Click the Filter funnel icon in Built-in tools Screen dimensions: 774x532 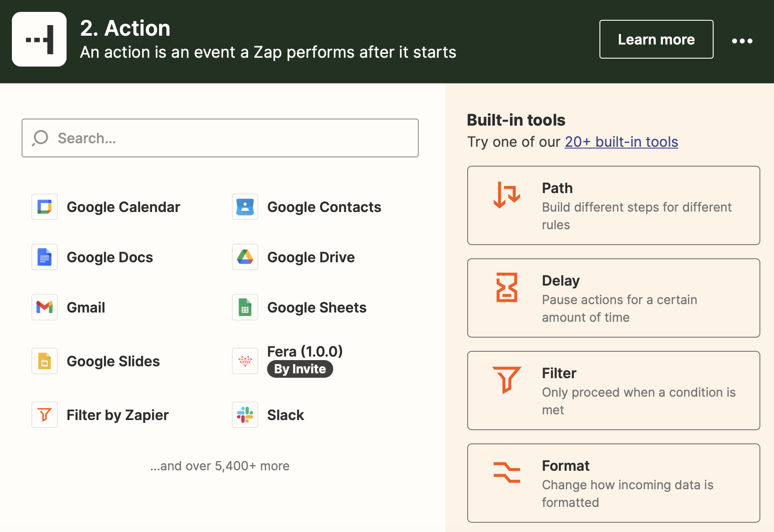[507, 379]
